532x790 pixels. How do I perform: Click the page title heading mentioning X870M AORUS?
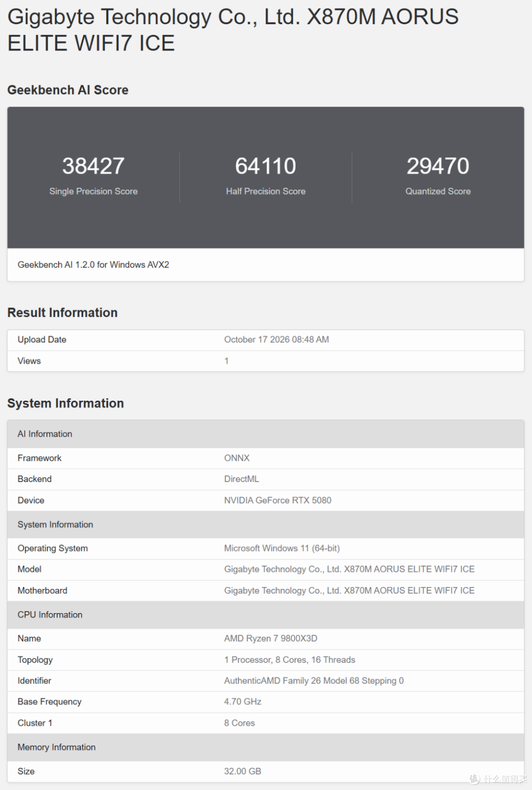233,30
